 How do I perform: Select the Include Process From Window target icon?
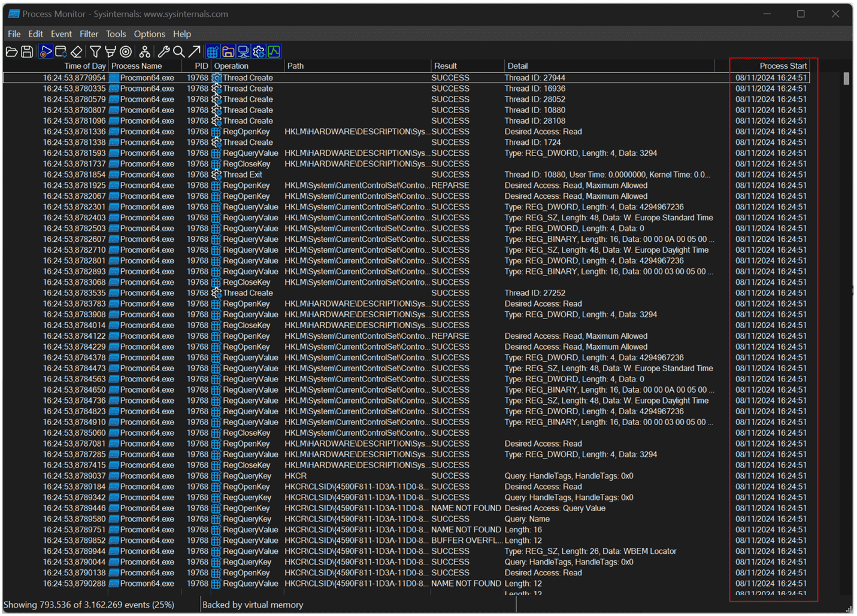pyautogui.click(x=126, y=52)
